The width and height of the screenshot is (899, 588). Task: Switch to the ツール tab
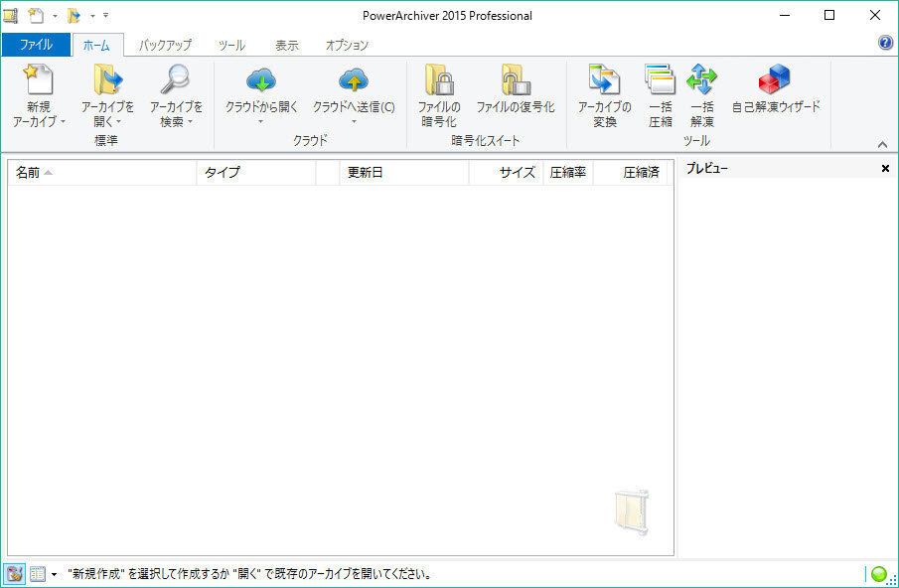231,46
